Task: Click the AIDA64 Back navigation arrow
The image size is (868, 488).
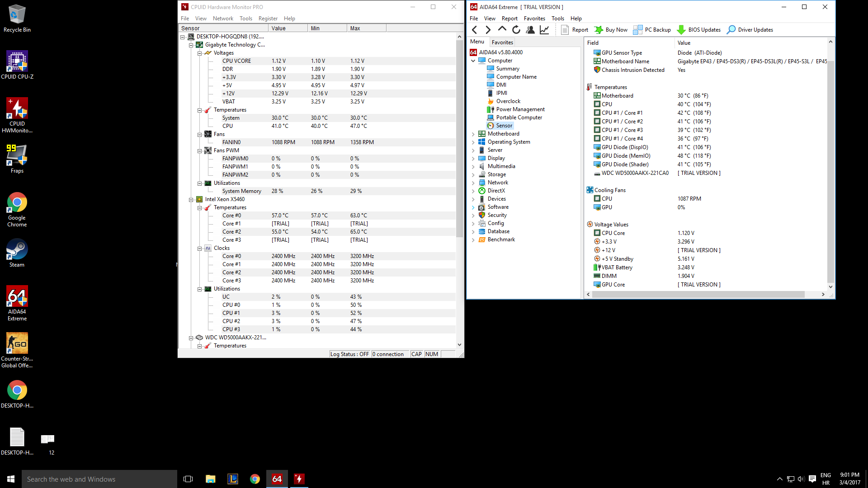Action: (x=474, y=30)
